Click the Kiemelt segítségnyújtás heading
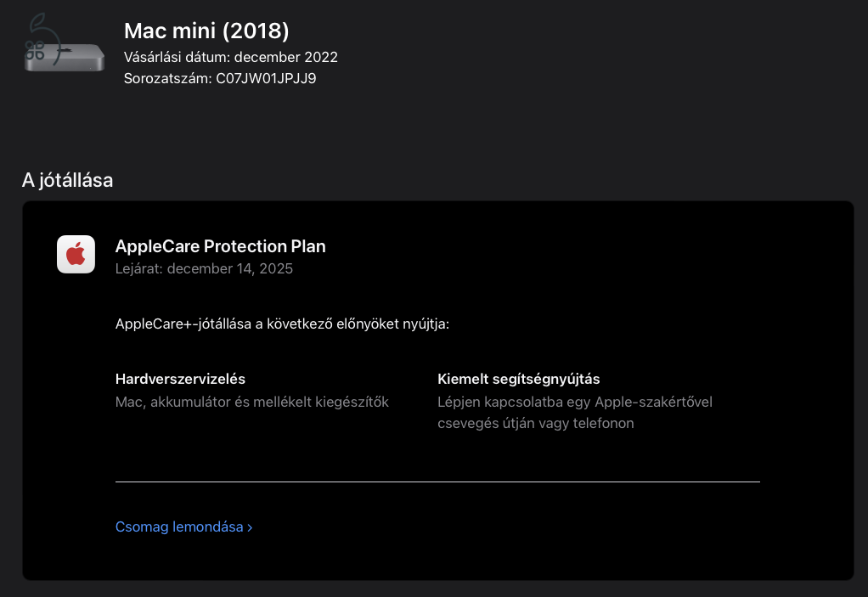Viewport: 868px width, 597px height. [x=519, y=379]
